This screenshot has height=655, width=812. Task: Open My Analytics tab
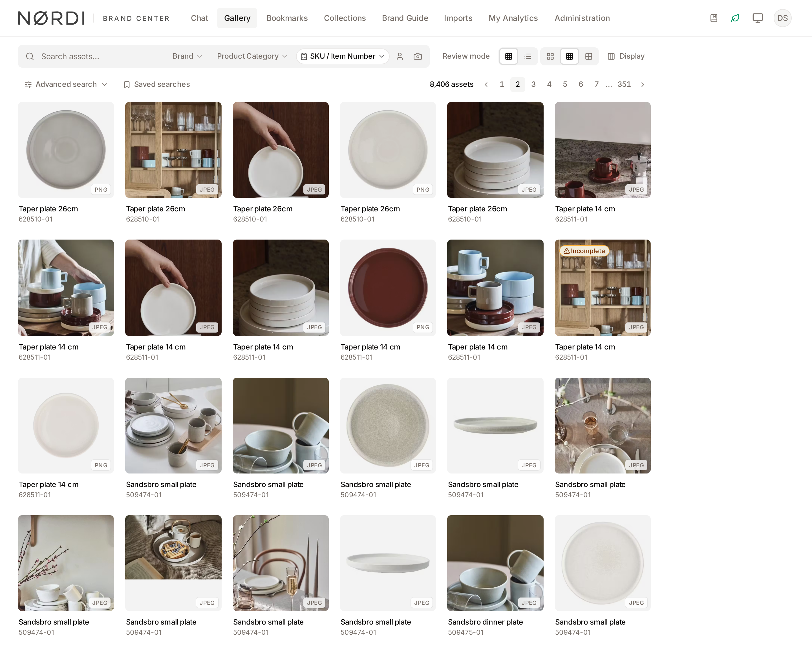point(513,18)
